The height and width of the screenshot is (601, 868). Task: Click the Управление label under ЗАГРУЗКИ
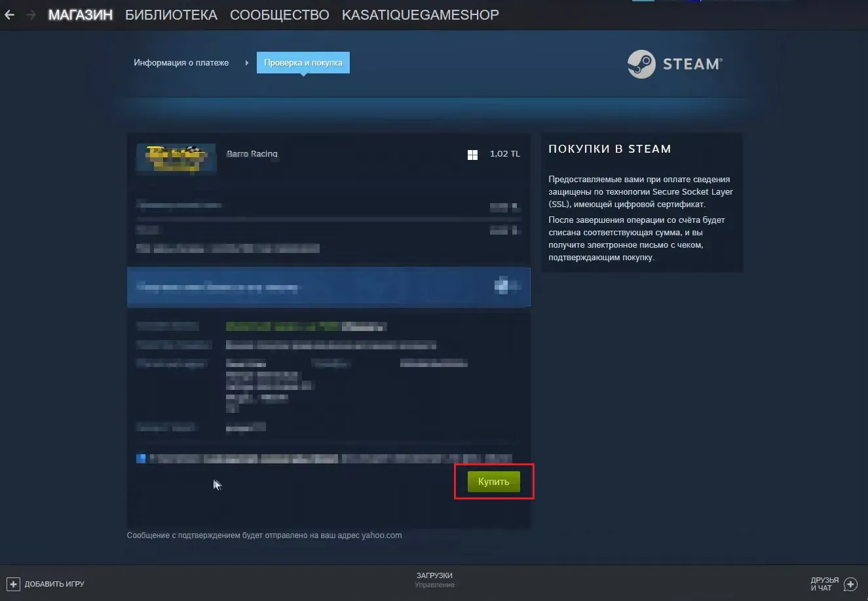pos(434,585)
